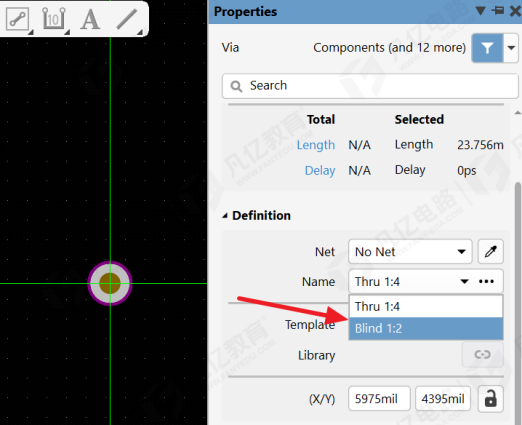Click the Y coordinate field 4395mil
Image resolution: width=522 pixels, height=425 pixels.
pos(443,399)
